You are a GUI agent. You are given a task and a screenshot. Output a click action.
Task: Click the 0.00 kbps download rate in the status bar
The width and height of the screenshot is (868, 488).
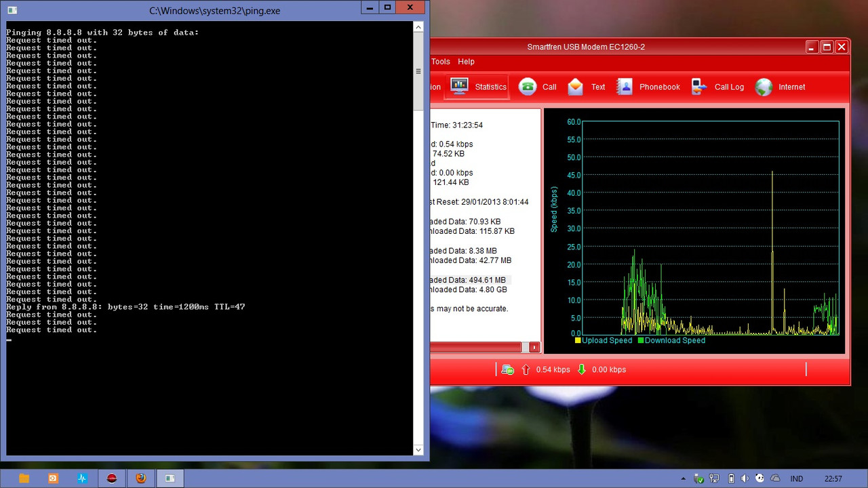pos(609,370)
